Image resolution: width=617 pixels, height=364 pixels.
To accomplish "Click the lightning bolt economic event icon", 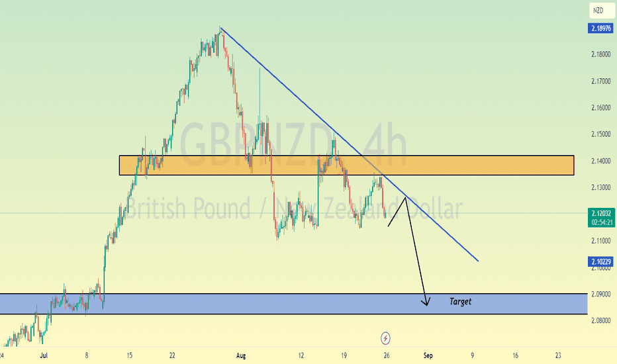I will pos(385,338).
